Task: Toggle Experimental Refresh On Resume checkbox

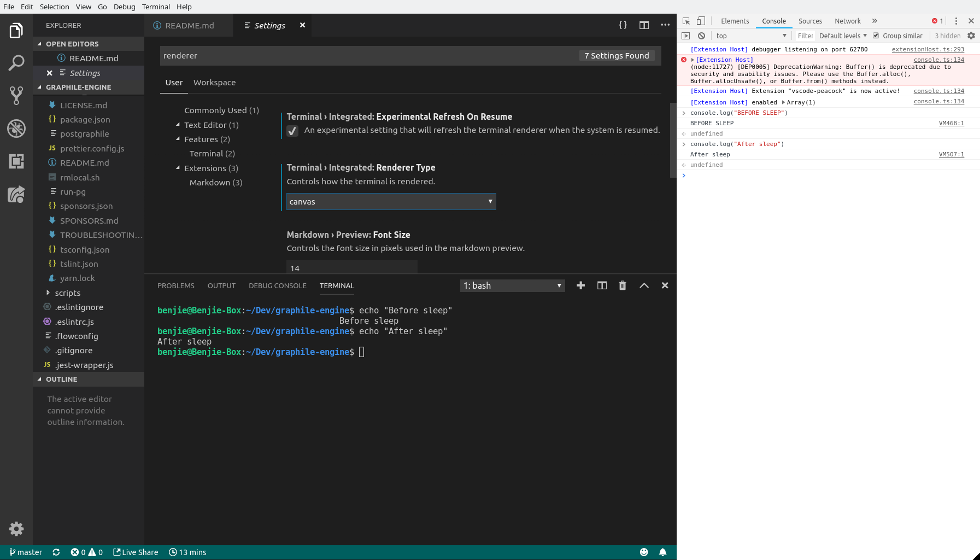Action: 292,131
